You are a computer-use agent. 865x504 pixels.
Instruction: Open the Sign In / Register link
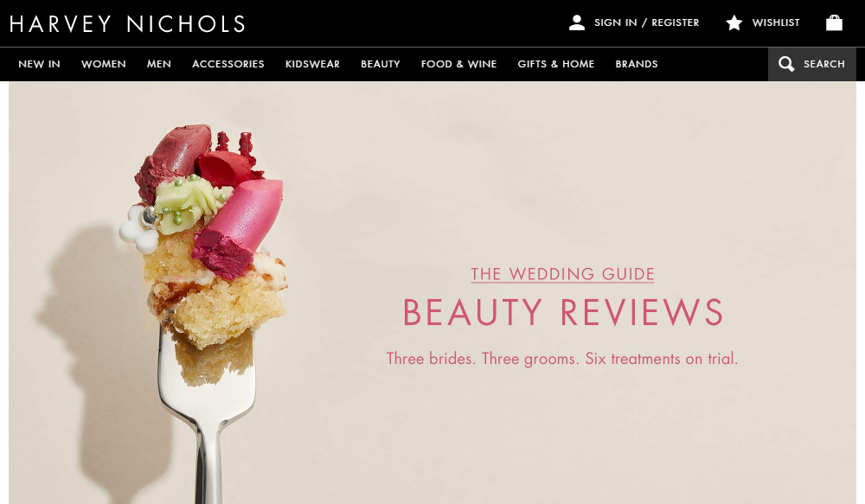click(646, 22)
